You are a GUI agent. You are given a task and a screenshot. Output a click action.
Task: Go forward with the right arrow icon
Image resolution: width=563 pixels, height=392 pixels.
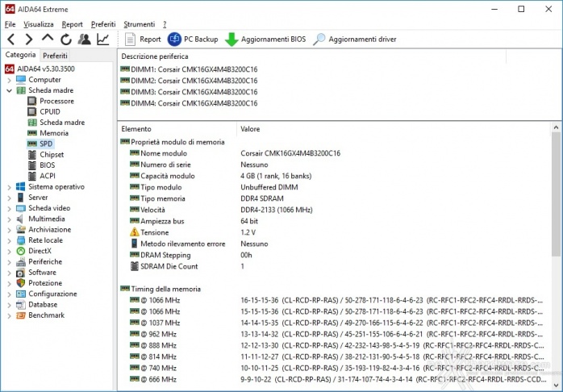29,40
